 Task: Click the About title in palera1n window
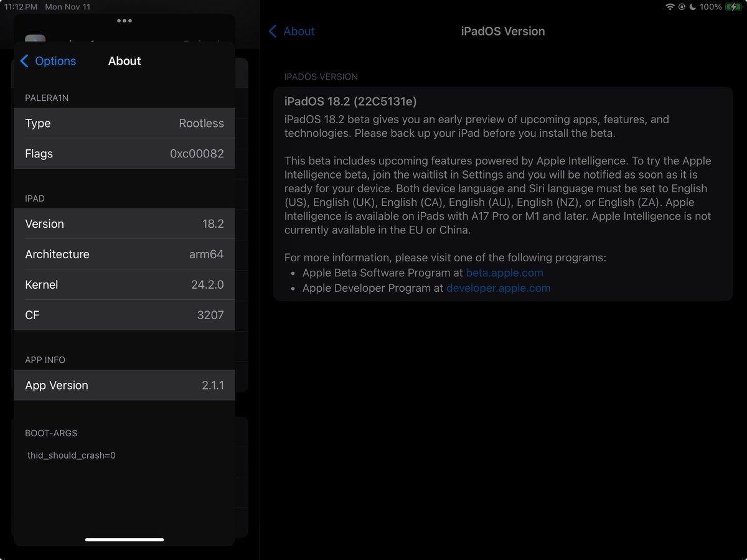pos(125,61)
